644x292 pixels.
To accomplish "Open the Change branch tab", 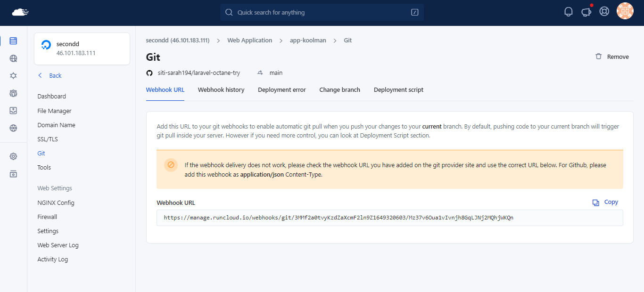I will click(x=340, y=90).
